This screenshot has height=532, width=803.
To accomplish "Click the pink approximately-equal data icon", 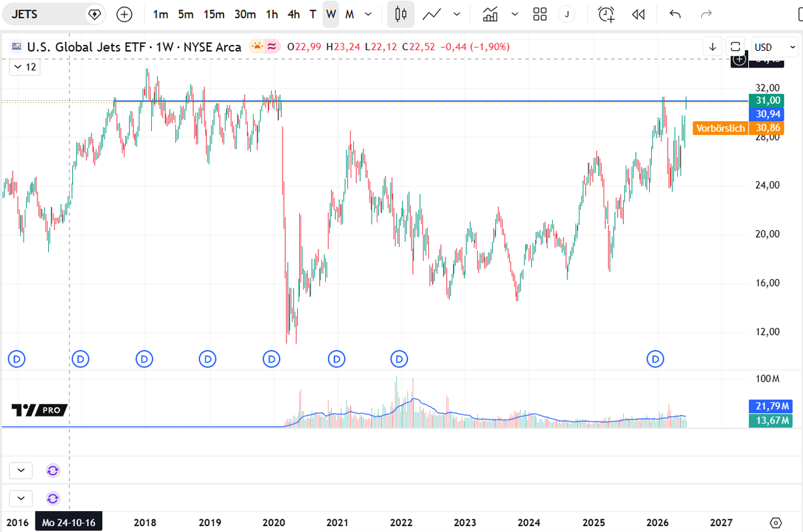I will coord(272,47).
